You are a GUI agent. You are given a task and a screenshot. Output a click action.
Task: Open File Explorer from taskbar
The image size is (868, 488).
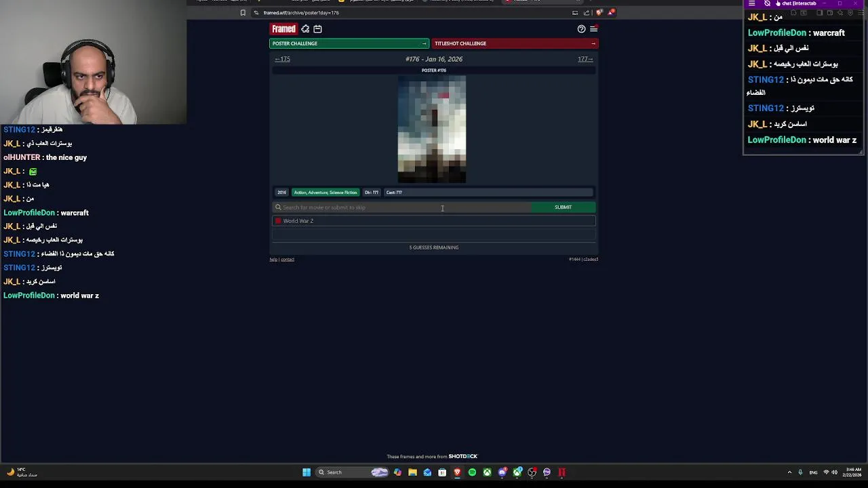click(412, 472)
